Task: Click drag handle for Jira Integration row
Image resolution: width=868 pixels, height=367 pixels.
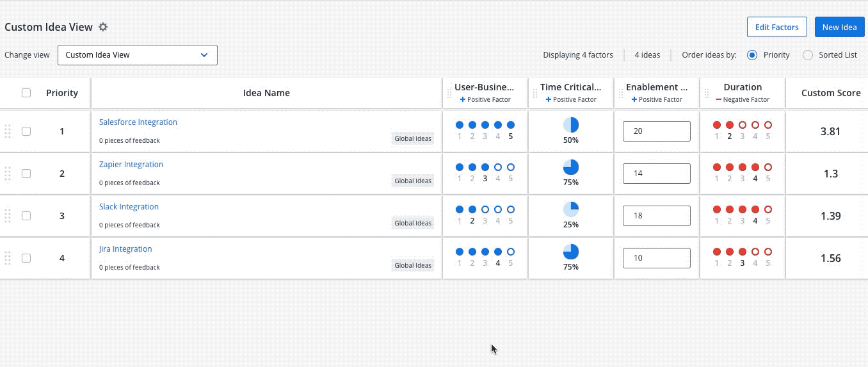Action: 8,258
